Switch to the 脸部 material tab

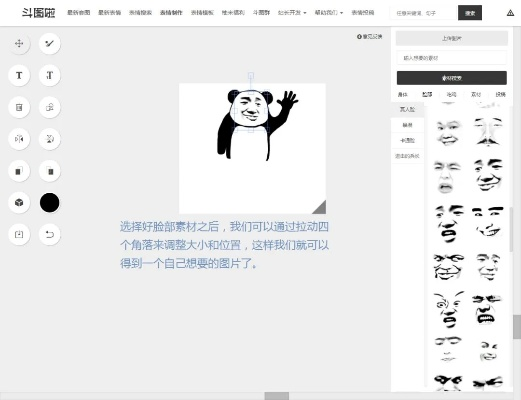pos(427,95)
